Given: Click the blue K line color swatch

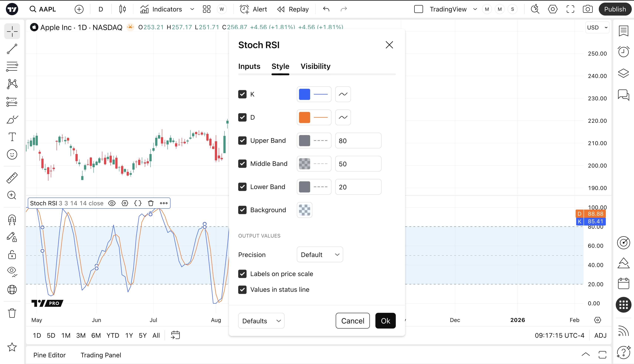Looking at the screenshot, I should pyautogui.click(x=304, y=94).
